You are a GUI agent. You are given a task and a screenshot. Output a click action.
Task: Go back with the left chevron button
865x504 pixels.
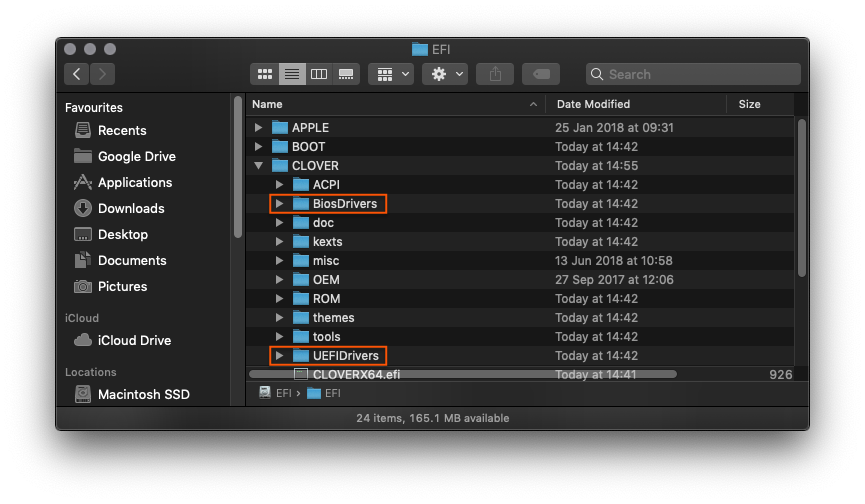click(77, 74)
